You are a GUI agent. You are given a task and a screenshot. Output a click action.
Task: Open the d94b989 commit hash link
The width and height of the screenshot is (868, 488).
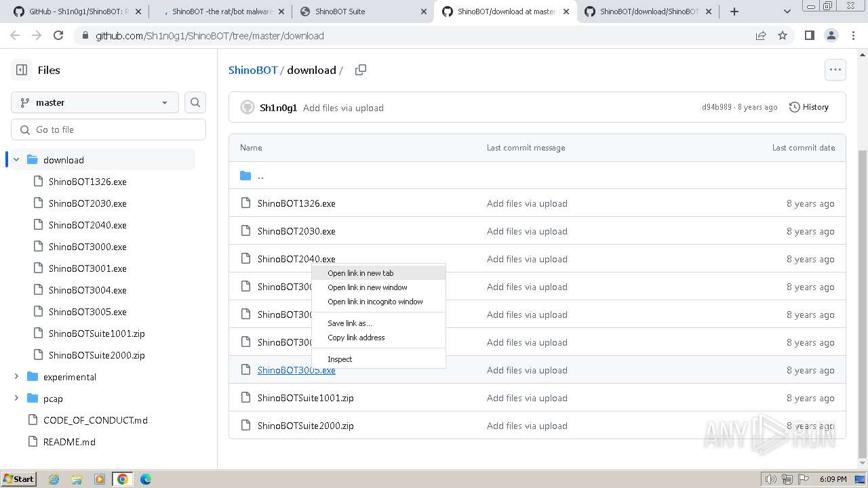(x=717, y=107)
